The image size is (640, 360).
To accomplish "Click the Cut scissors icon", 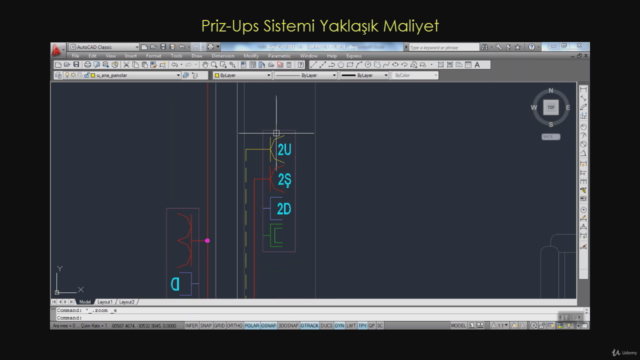I will coord(127,65).
